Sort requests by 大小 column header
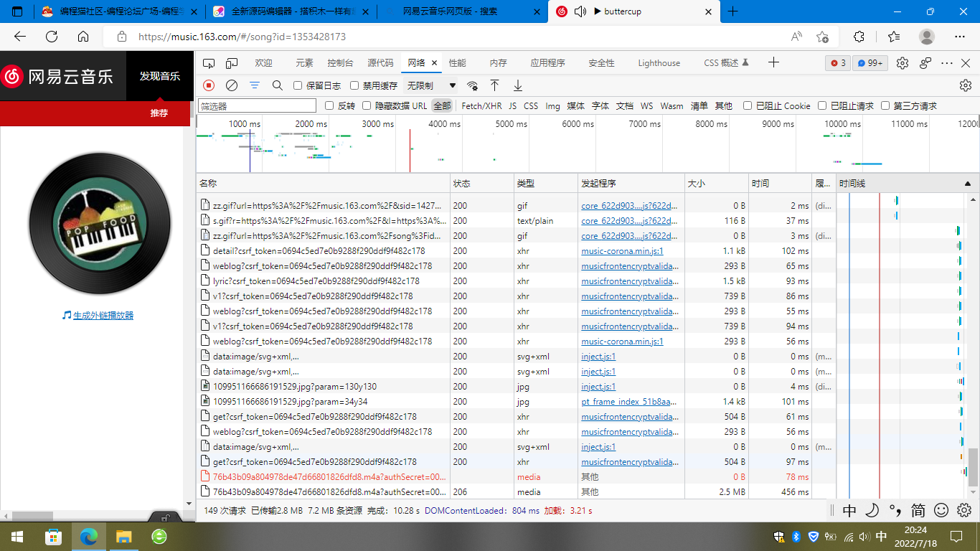 click(716, 184)
